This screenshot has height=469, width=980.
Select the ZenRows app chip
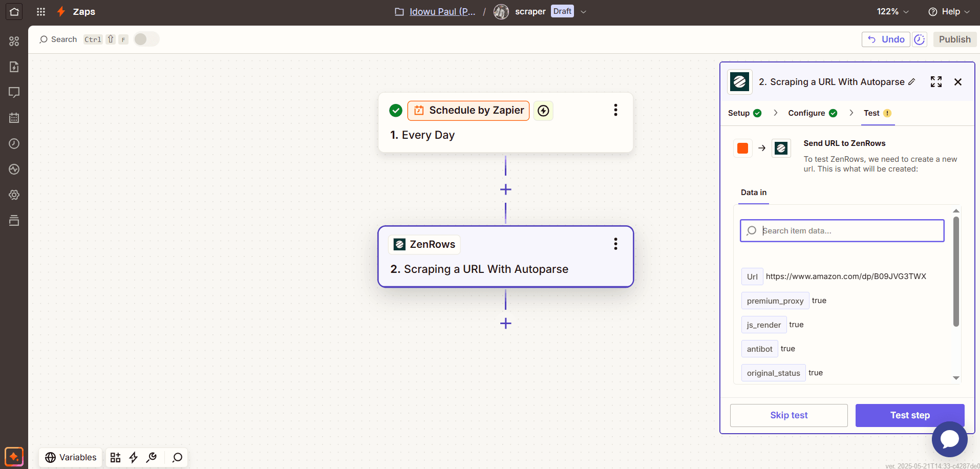point(424,245)
